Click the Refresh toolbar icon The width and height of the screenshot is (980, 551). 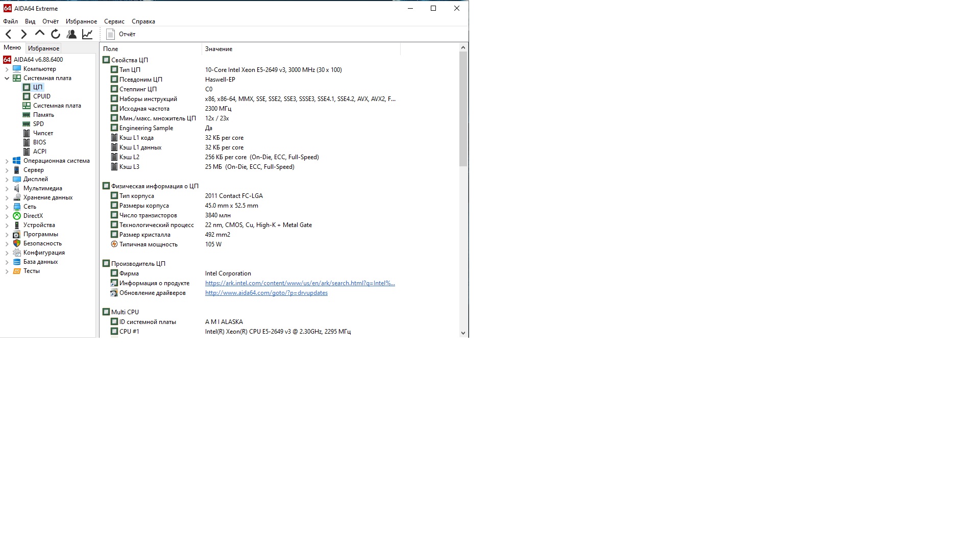point(56,34)
